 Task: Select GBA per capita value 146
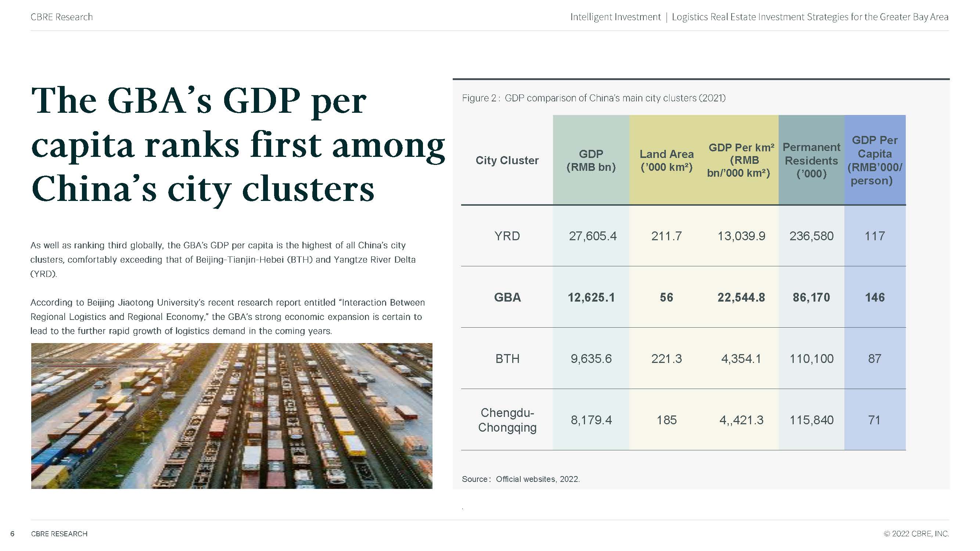pos(875,297)
